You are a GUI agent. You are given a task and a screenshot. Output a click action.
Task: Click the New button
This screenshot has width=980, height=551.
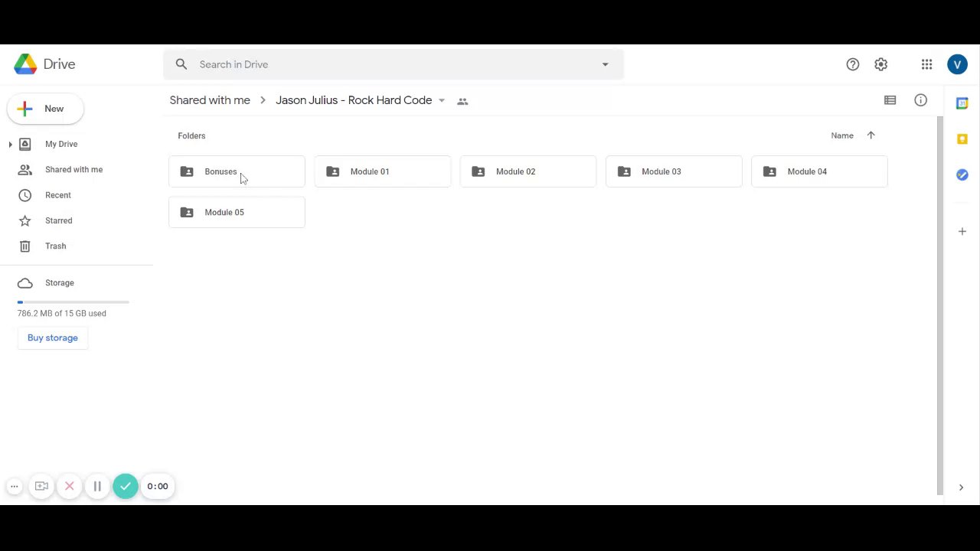tap(45, 109)
